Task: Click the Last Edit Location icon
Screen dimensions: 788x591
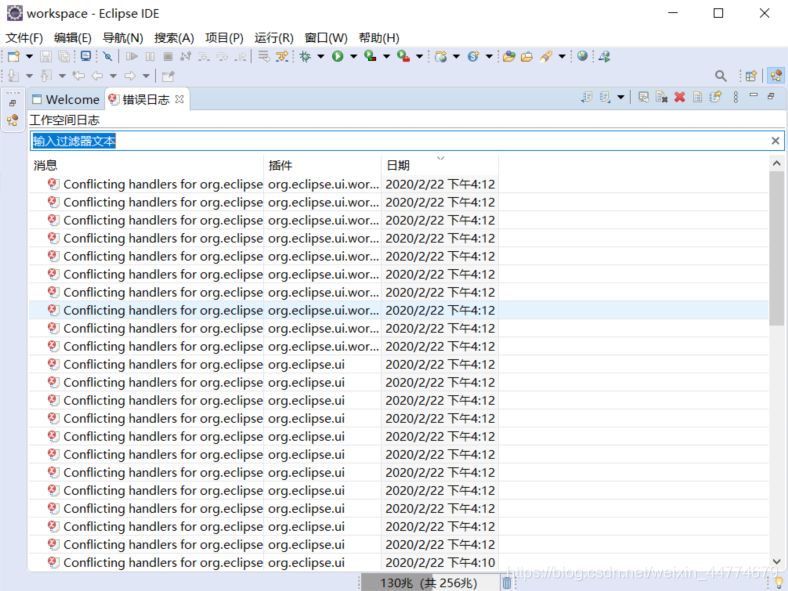Action: coord(78,76)
